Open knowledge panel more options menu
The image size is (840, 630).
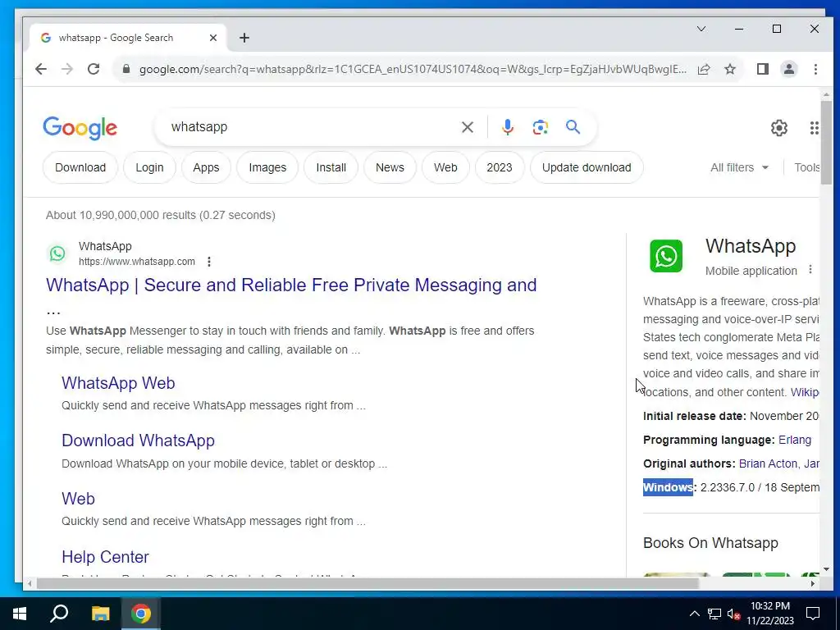click(810, 269)
